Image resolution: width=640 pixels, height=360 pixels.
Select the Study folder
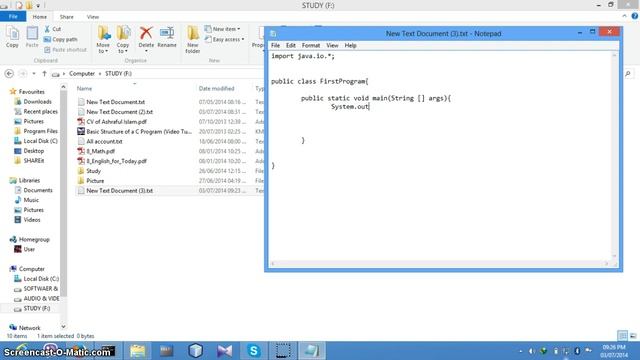(93, 171)
